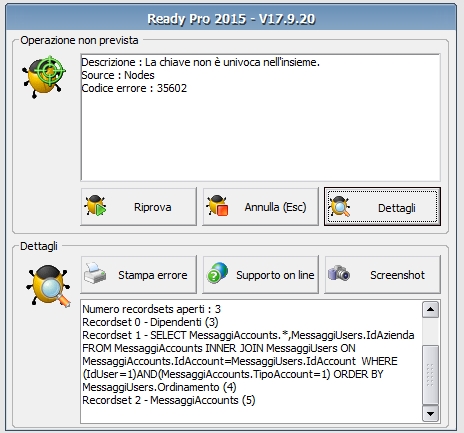Click the SQL recordset details text area
The width and height of the screenshot is (464, 433).
[x=251, y=362]
